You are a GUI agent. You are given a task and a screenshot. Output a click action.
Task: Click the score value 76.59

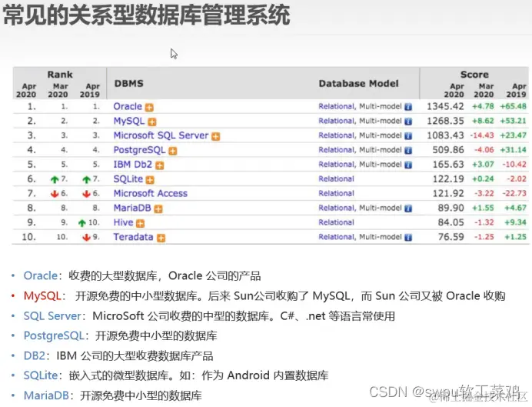(x=451, y=237)
